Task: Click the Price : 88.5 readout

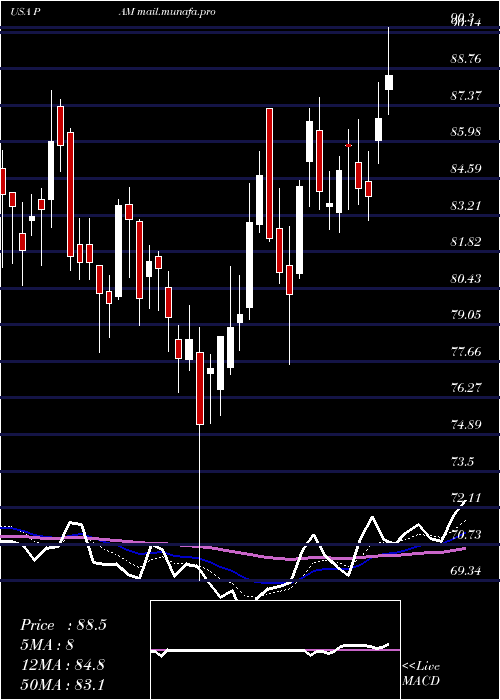Action: [63, 625]
